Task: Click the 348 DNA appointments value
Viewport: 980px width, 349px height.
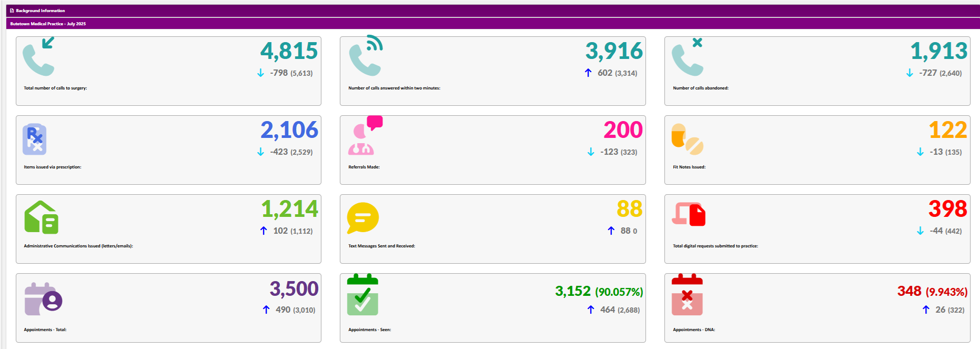Action: (909, 291)
